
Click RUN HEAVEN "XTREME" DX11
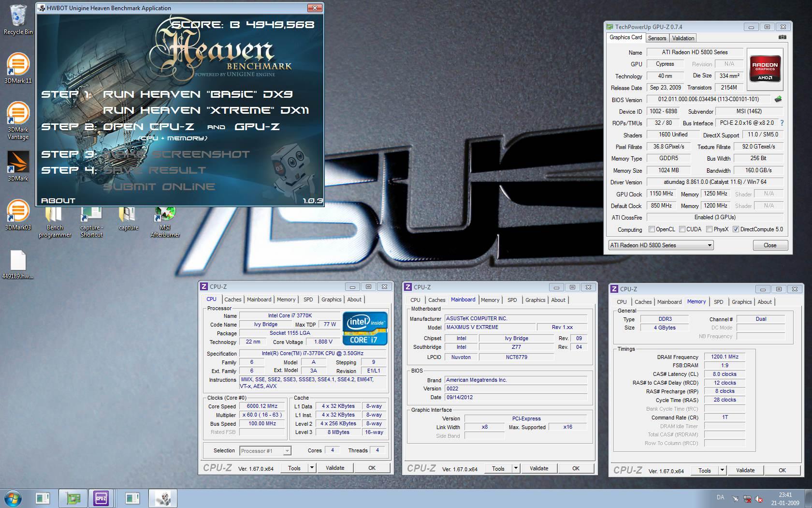click(206, 110)
